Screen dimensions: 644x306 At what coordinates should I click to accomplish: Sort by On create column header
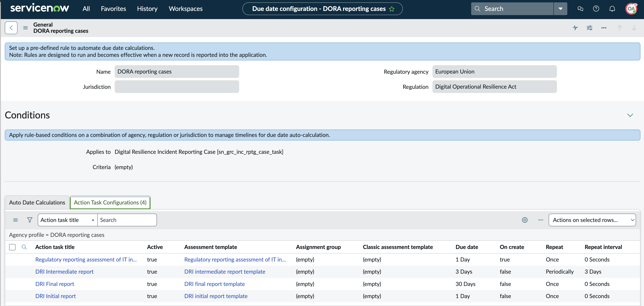tap(512, 247)
